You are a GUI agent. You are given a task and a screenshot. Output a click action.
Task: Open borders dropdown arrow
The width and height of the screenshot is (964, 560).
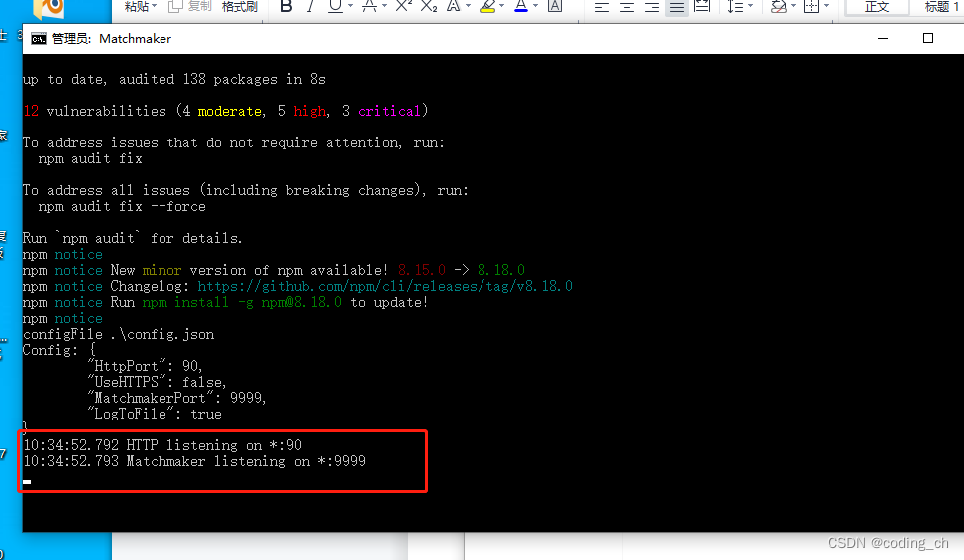coord(826,6)
